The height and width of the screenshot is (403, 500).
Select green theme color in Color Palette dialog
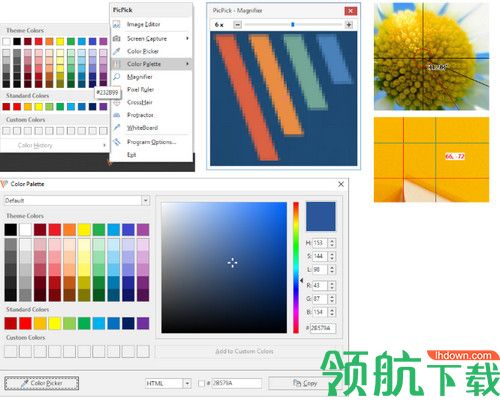[x=99, y=230]
